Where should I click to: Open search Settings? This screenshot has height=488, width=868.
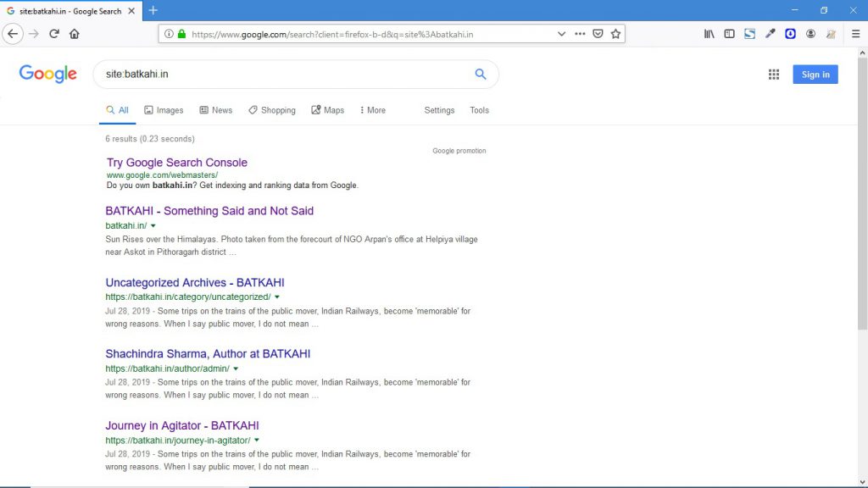[440, 110]
